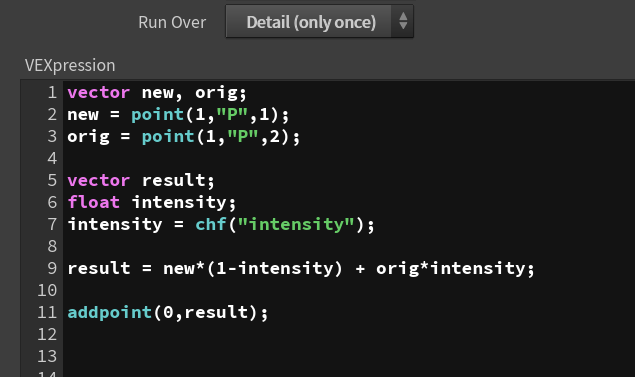Image resolution: width=635 pixels, height=377 pixels.
Task: Click line 'float intensity;'
Action: point(151,202)
